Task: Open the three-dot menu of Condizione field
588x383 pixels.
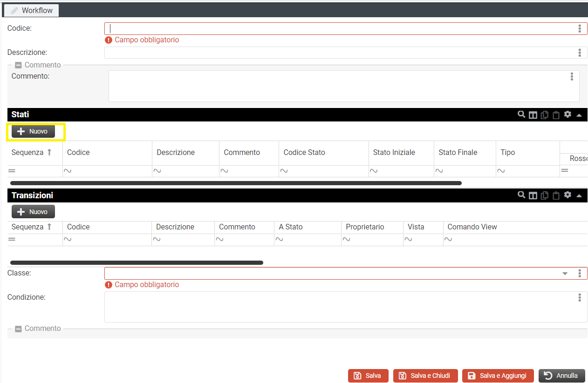Action: click(x=580, y=297)
